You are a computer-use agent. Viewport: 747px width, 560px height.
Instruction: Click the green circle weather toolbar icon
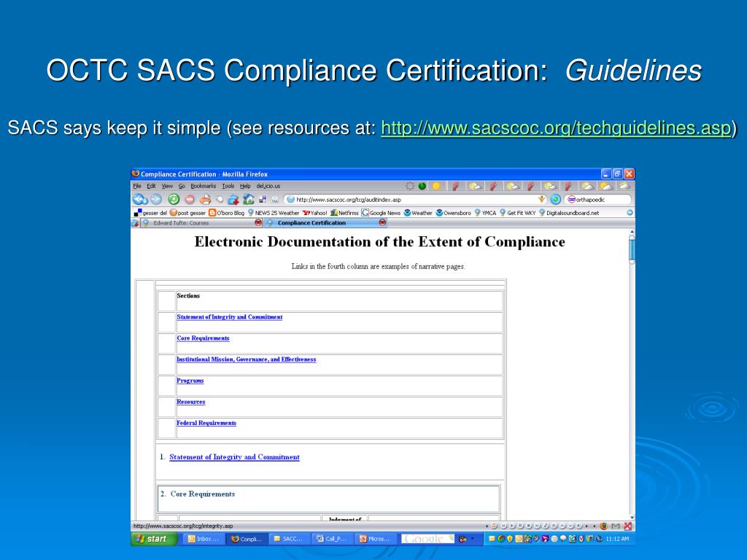pos(422,186)
